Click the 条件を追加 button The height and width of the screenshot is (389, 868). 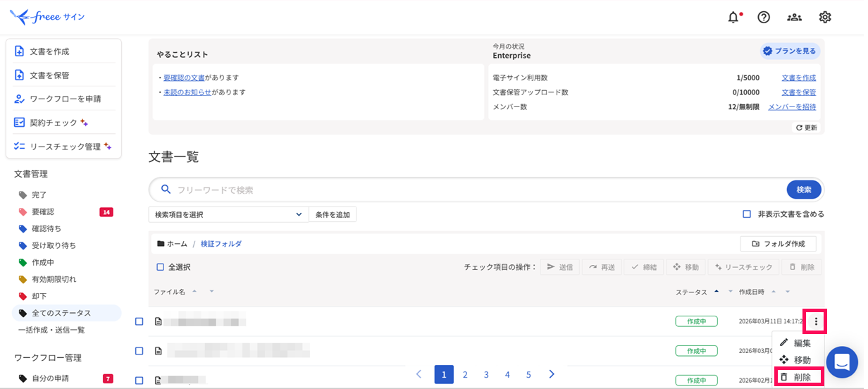(x=333, y=214)
